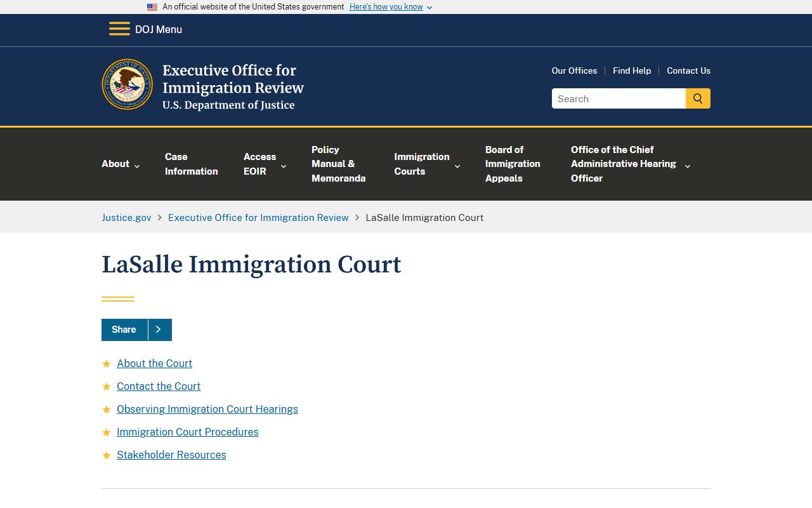
Task: Open Executive Office for Immigration Review breadcrumb
Action: point(258,217)
